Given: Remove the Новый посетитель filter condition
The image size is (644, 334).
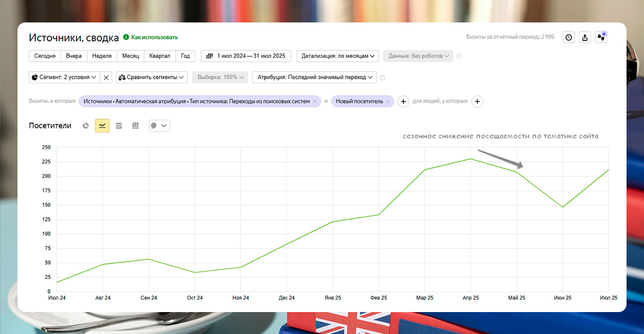Looking at the screenshot, I should click(x=387, y=102).
